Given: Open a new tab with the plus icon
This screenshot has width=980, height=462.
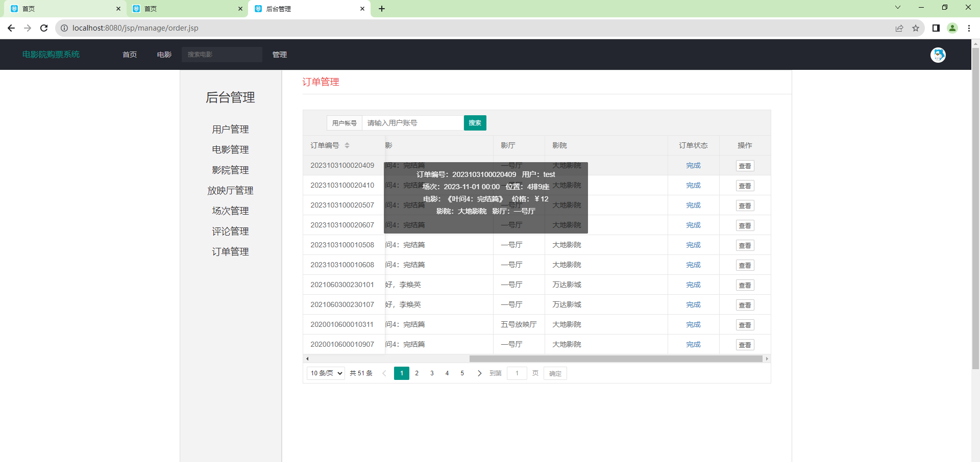Looking at the screenshot, I should tap(382, 9).
